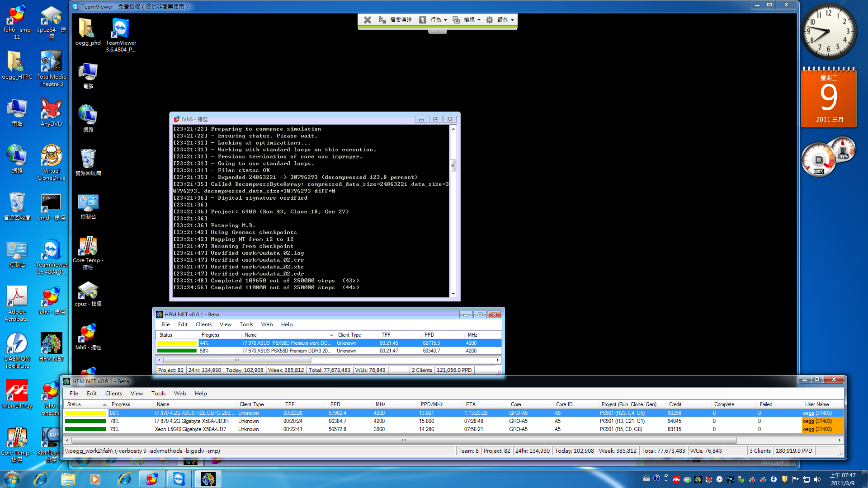Viewport: 868px width, 488px height.
Task: Open View menu in larger HFM.NET window
Action: coord(137,394)
